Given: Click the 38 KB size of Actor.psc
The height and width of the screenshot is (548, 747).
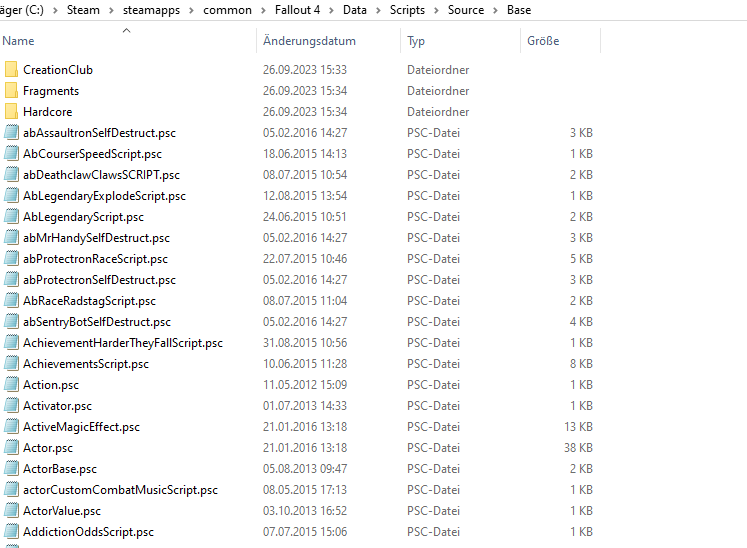Looking at the screenshot, I should tap(578, 447).
